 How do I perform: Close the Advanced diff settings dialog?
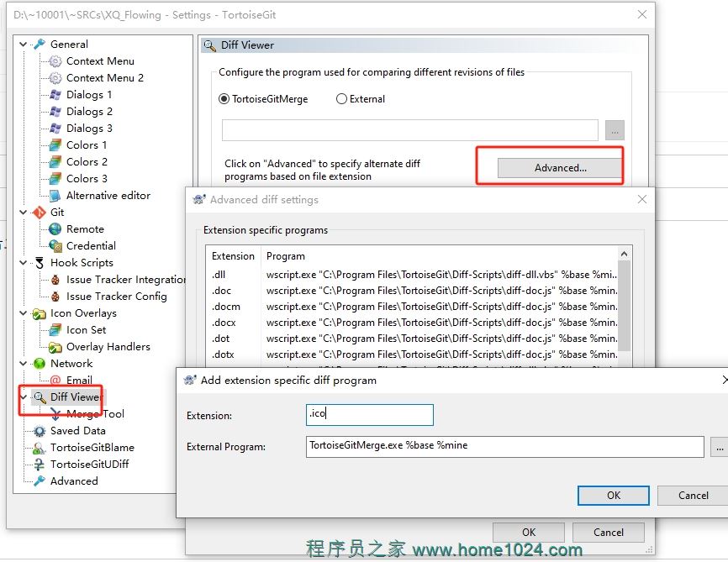(x=642, y=200)
